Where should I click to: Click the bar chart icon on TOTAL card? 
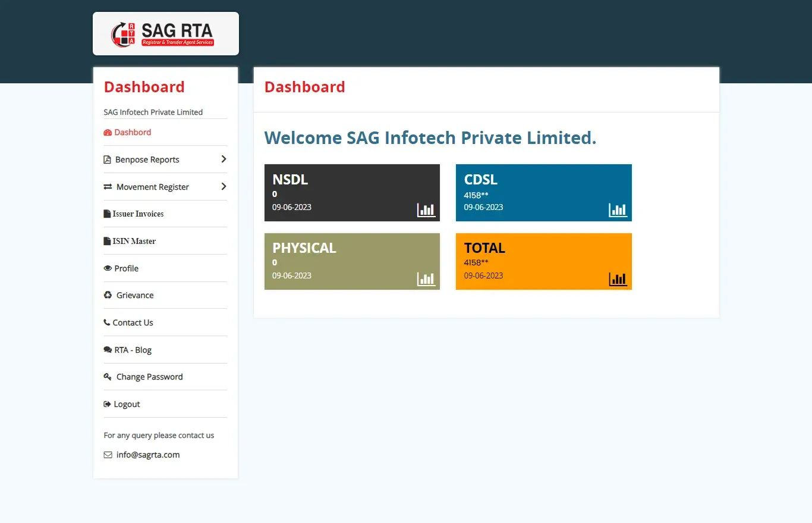pos(618,278)
